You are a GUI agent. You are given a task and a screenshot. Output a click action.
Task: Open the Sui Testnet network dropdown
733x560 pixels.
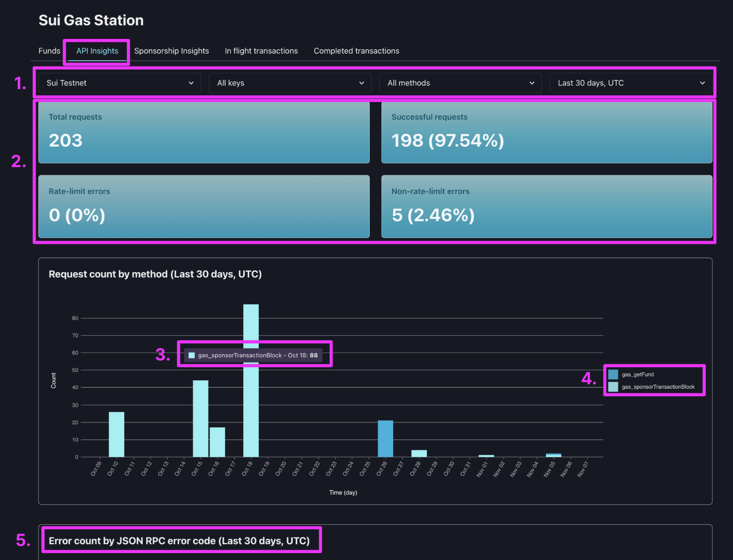click(120, 83)
